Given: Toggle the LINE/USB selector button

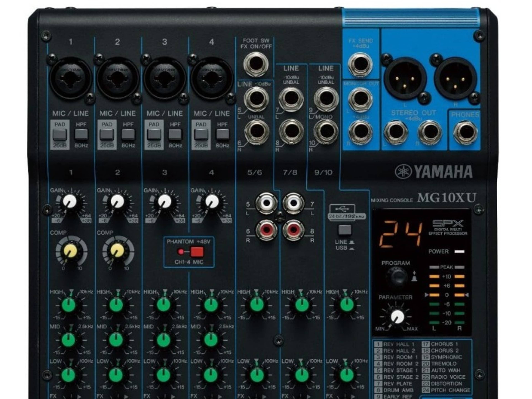Looking at the screenshot, I should point(345,230).
